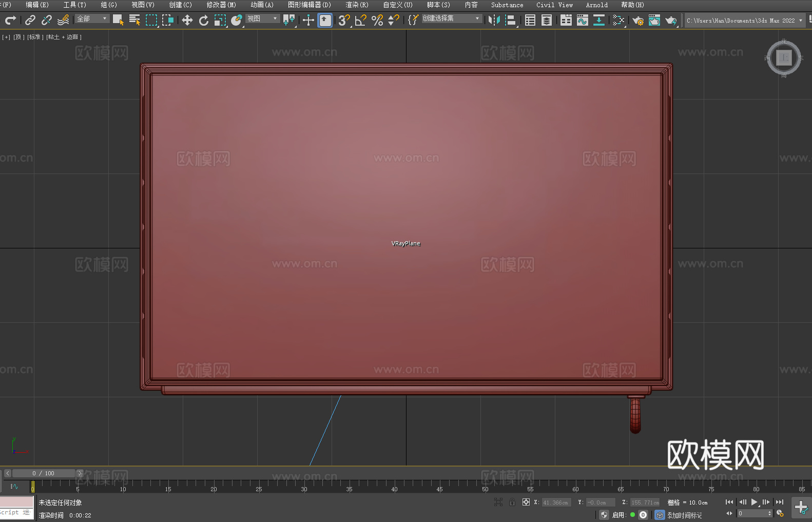This screenshot has height=522, width=812.
Task: Click the Z coordinate field
Action: pyautogui.click(x=645, y=502)
